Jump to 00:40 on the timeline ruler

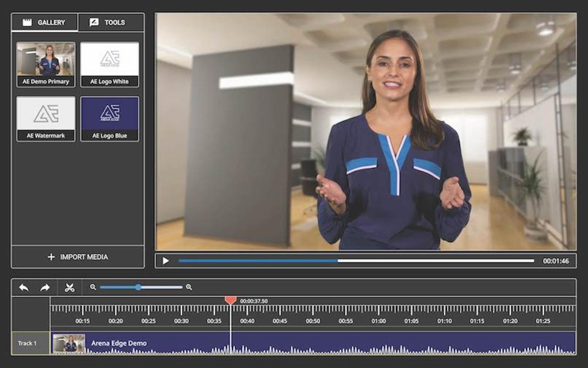click(x=247, y=321)
